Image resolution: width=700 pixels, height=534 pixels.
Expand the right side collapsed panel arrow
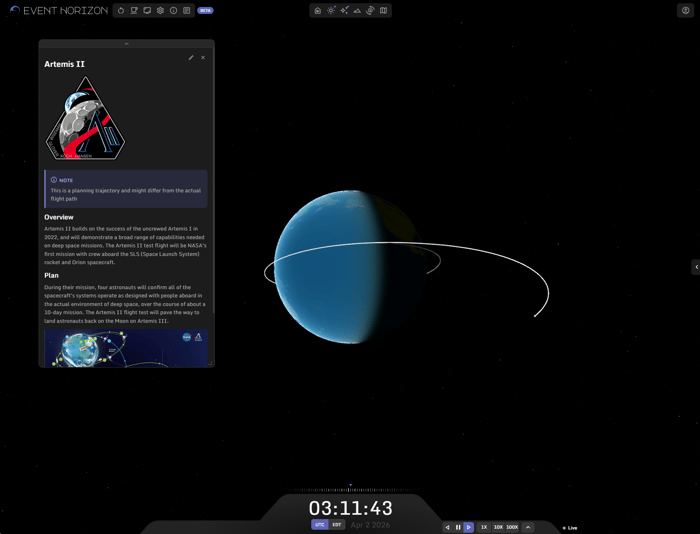[696, 267]
